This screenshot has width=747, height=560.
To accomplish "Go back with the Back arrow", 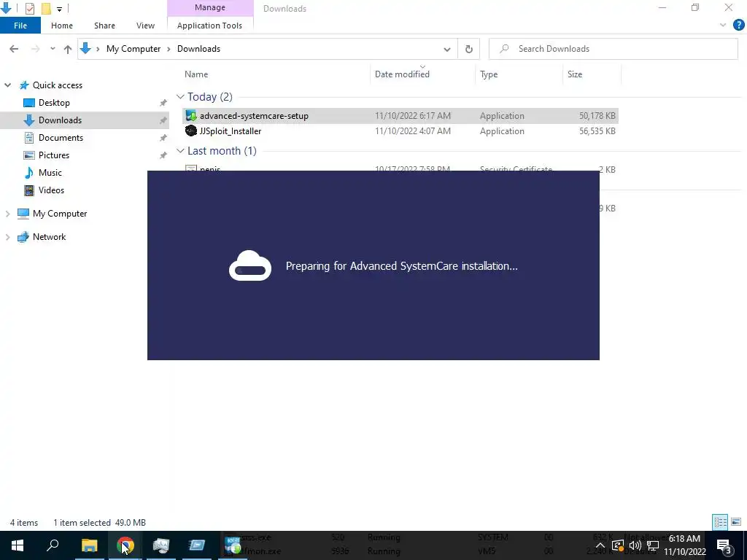I will pos(14,49).
